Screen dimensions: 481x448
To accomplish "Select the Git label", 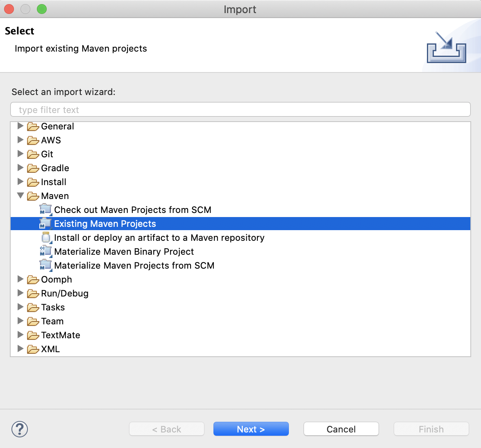I will point(47,154).
